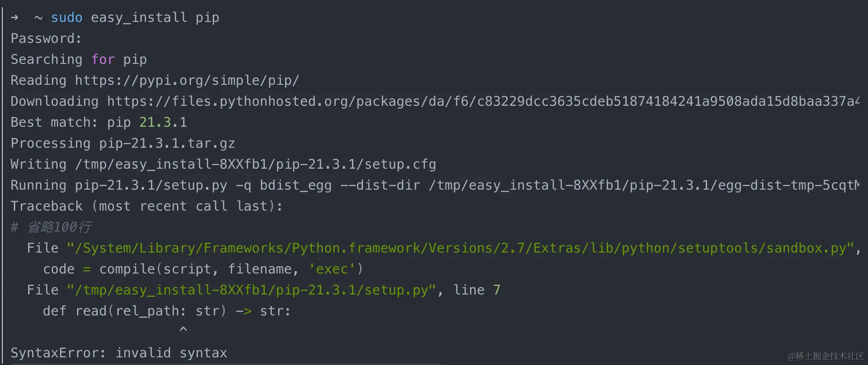
Task: Click the Traceback most recent call line
Action: (147, 206)
